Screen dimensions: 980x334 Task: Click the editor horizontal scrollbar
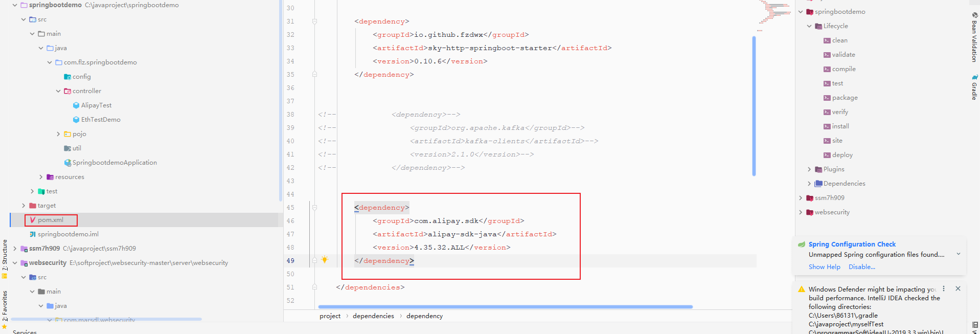(x=505, y=307)
